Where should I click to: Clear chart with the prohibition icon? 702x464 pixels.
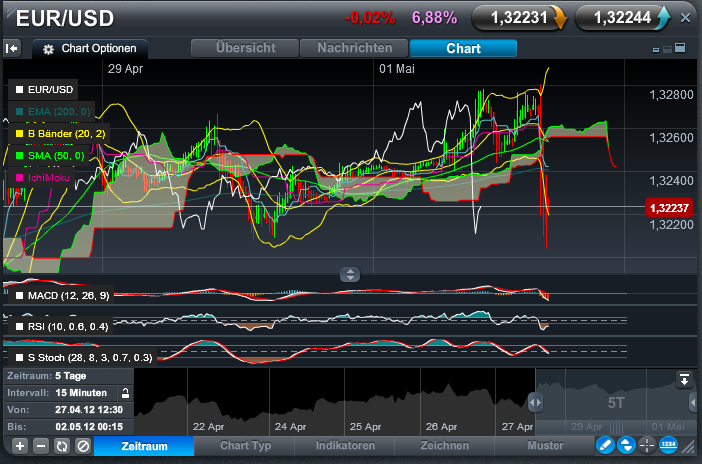coord(83,446)
